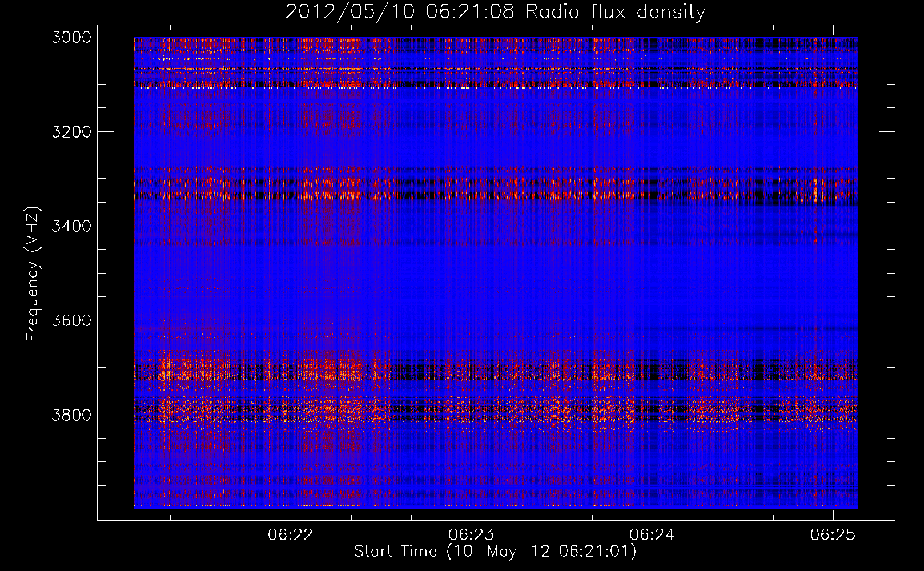Click the 3800 frequency axis label

(71, 415)
